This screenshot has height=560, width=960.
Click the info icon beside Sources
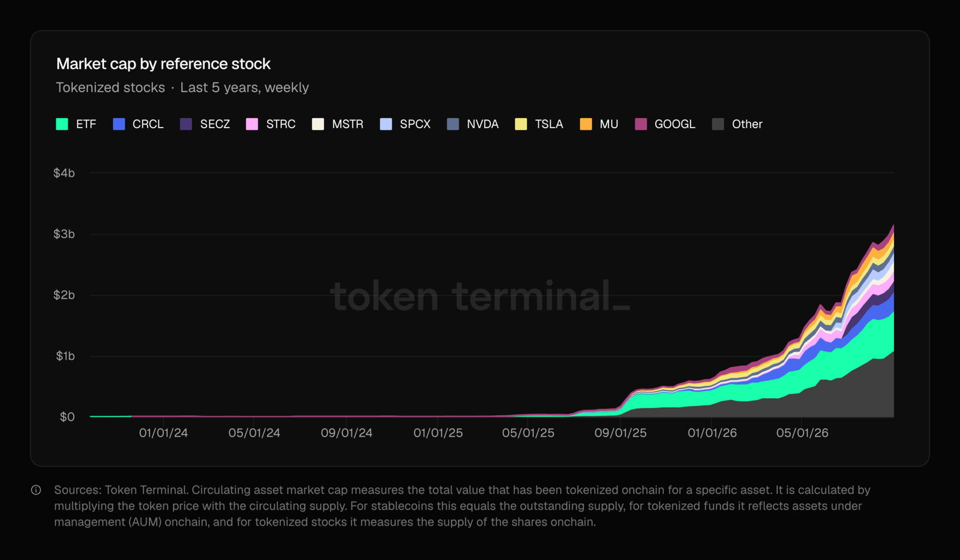(x=36, y=490)
